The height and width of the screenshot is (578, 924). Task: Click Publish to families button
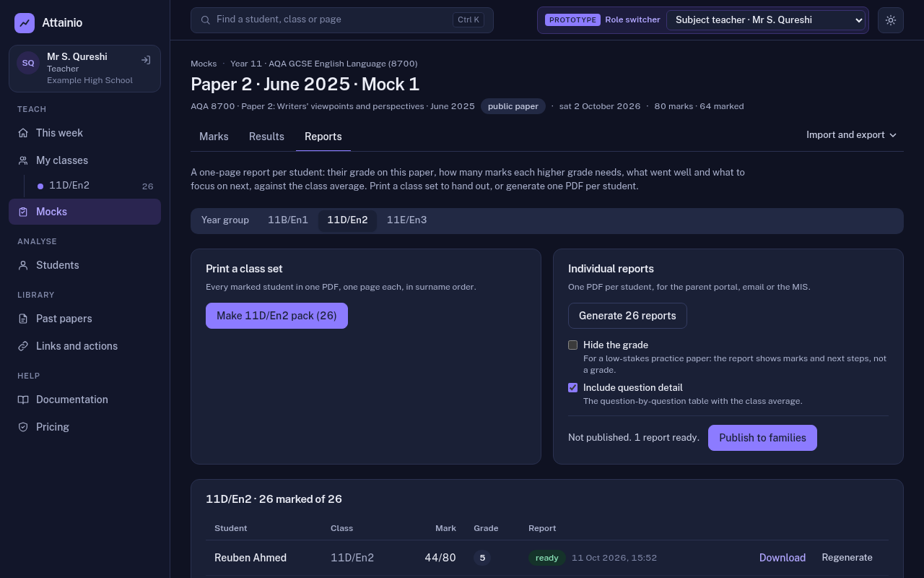click(762, 438)
